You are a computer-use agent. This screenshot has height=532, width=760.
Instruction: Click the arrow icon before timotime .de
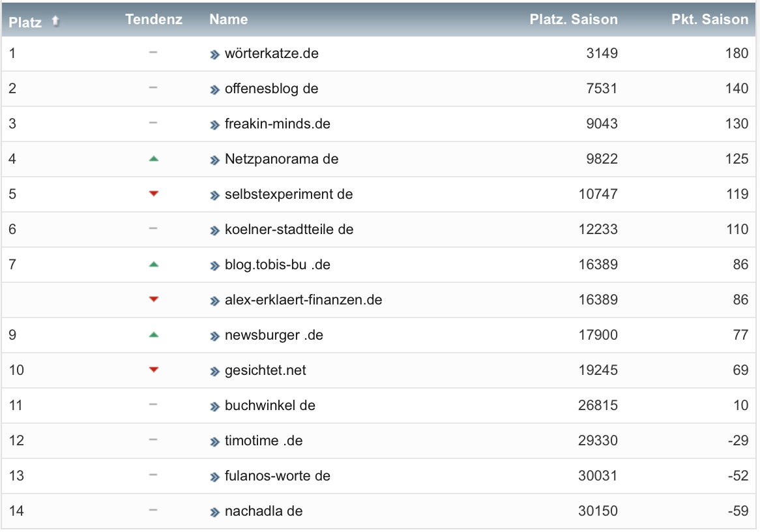(214, 442)
